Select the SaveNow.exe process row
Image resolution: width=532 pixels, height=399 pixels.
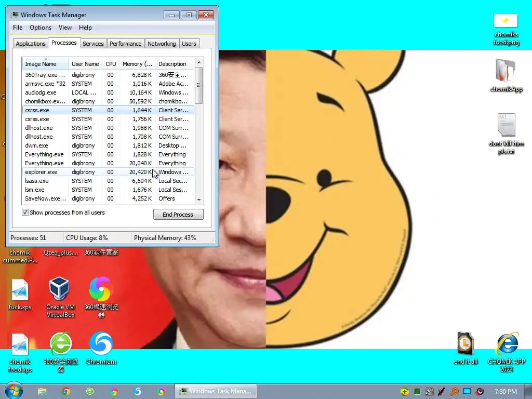pos(108,198)
